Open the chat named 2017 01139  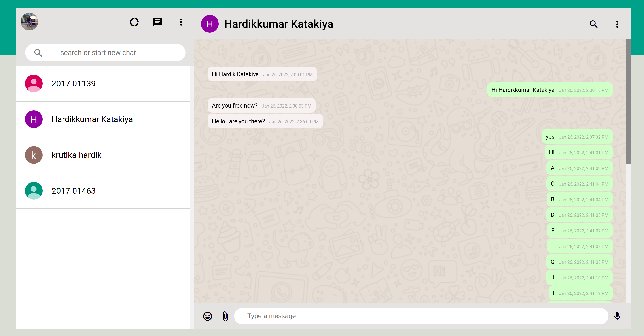pos(74,83)
